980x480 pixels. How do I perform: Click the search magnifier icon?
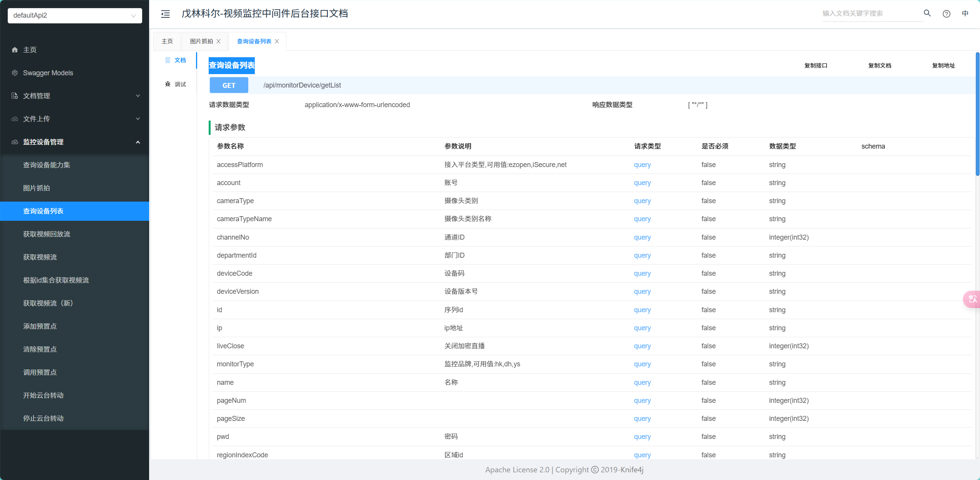point(927,13)
